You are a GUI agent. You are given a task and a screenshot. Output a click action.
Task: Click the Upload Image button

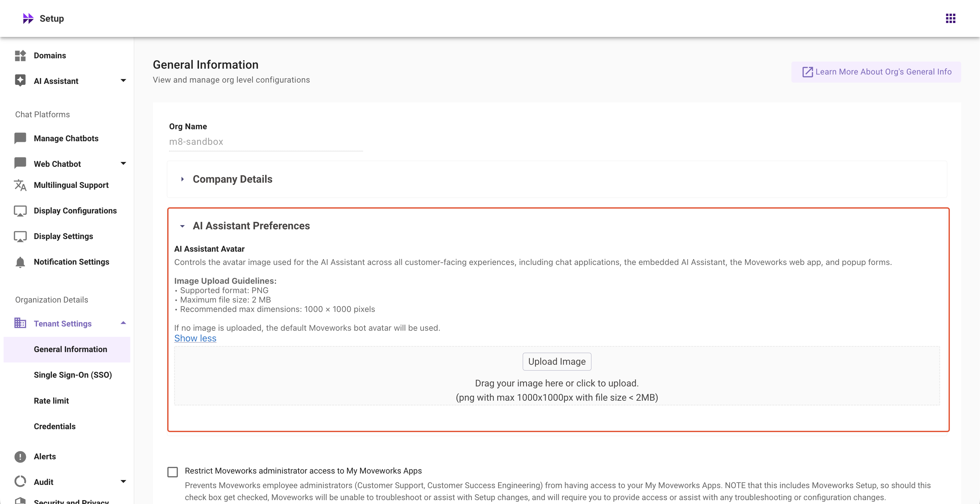(556, 361)
